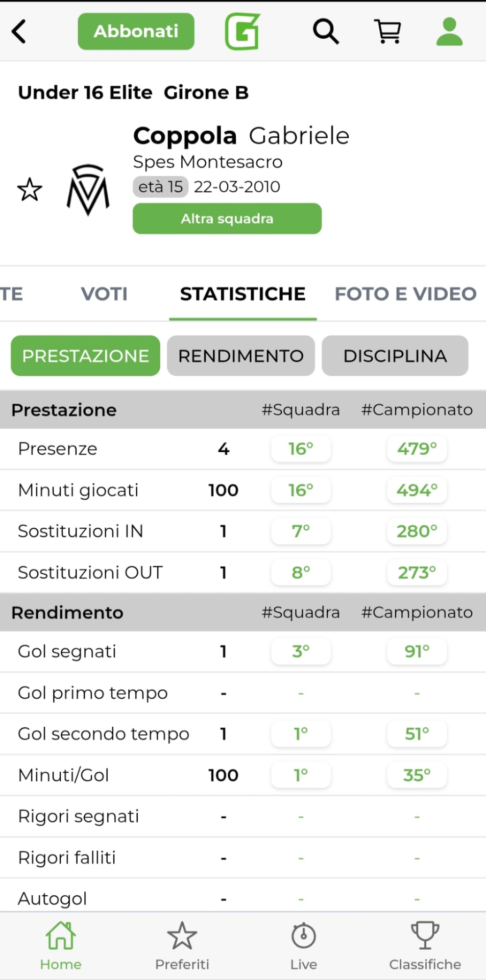Tap the back arrow icon
The height and width of the screenshot is (980, 486).
click(x=19, y=32)
